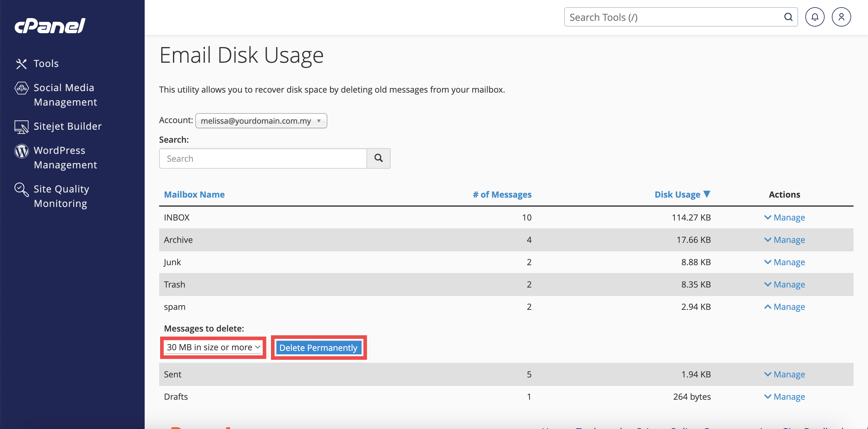The image size is (868, 429).
Task: Open the Account email dropdown
Action: 261,121
